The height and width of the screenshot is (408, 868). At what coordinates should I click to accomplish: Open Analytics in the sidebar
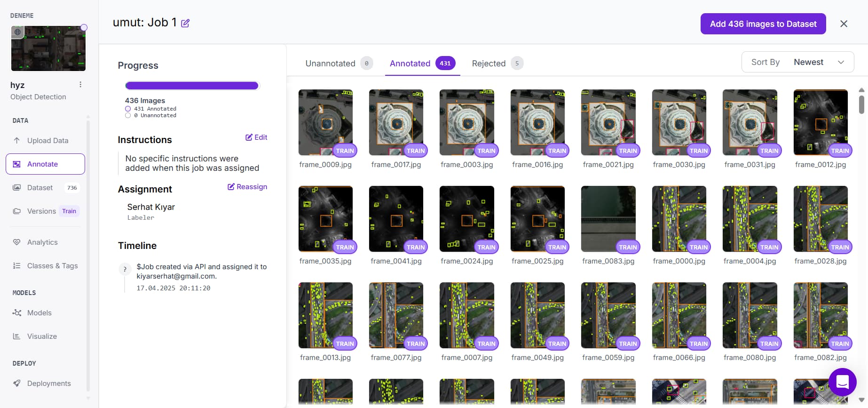pyautogui.click(x=45, y=242)
